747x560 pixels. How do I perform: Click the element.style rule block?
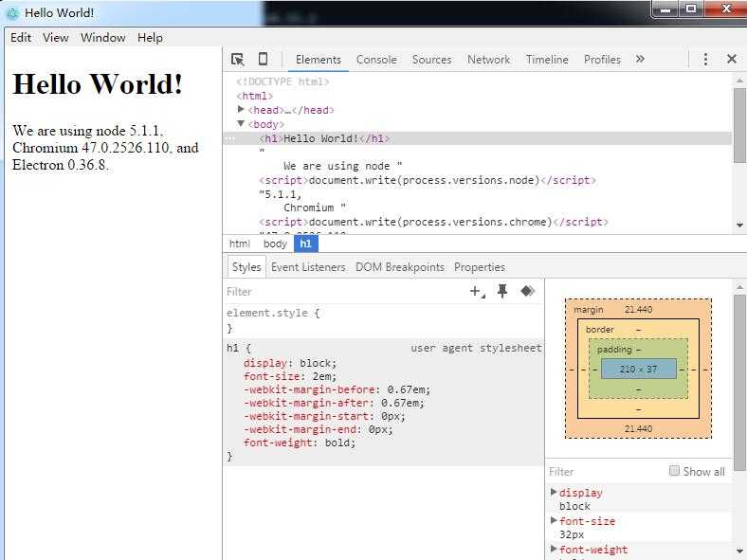click(x=384, y=320)
